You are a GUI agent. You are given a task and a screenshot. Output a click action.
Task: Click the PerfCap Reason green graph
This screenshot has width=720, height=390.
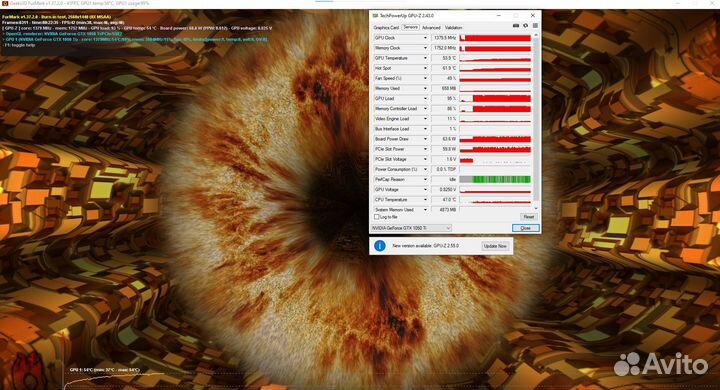pyautogui.click(x=495, y=179)
